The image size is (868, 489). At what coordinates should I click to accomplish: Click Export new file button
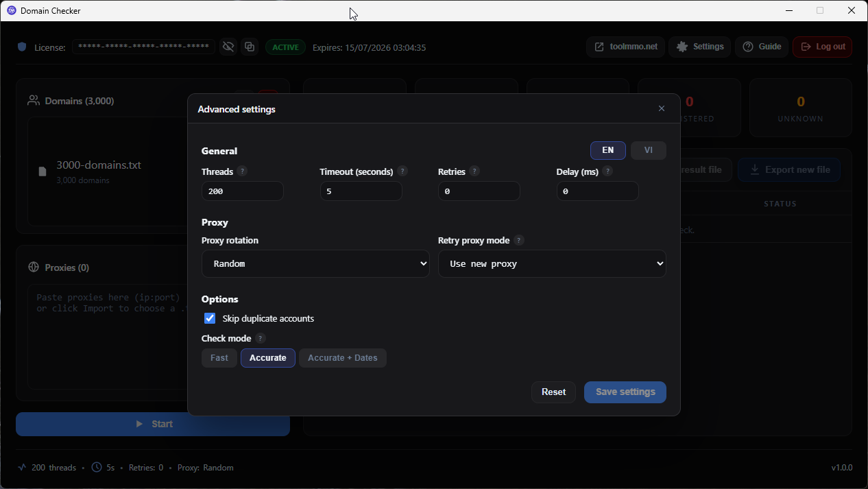(x=789, y=170)
